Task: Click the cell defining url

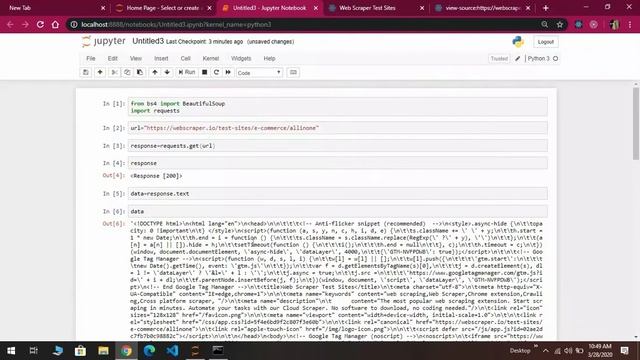Action: [x=338, y=128]
